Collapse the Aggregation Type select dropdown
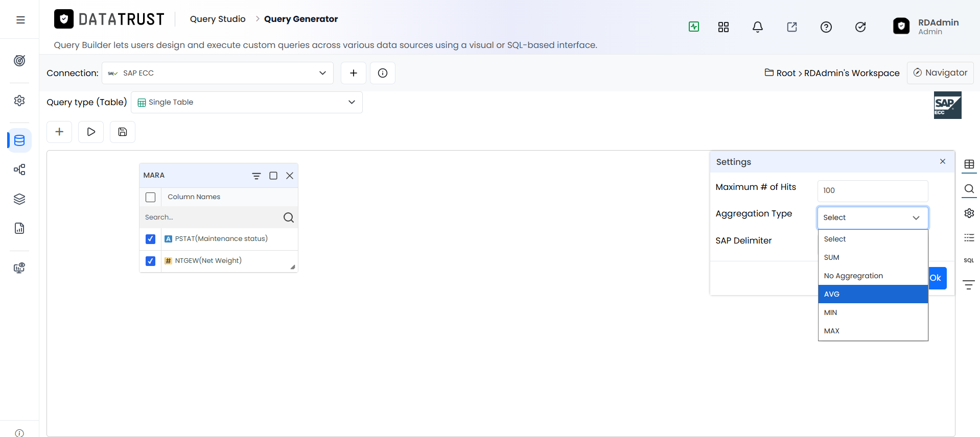The width and height of the screenshot is (980, 437). click(873, 217)
